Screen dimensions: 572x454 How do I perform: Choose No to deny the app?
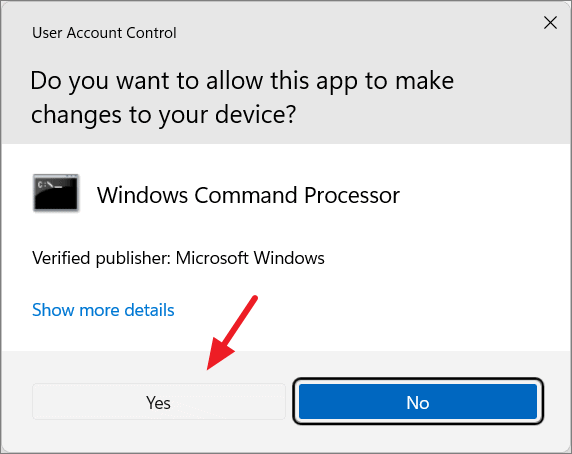click(418, 401)
